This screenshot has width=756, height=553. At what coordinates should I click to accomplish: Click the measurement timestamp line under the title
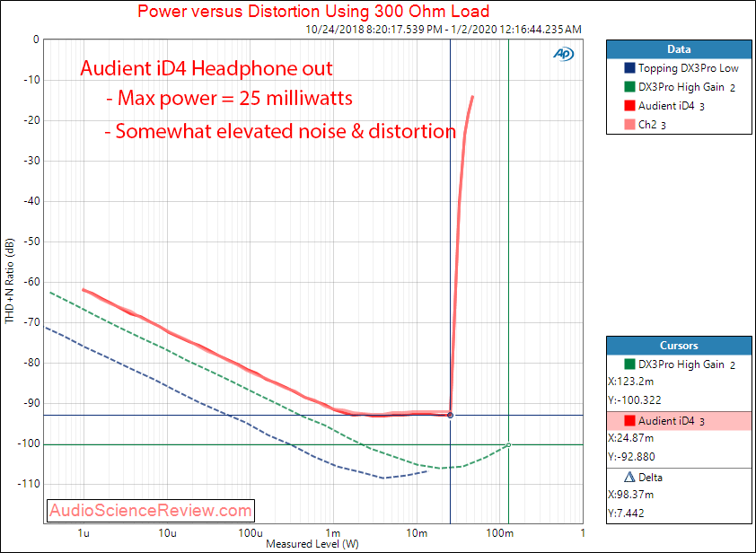click(444, 29)
